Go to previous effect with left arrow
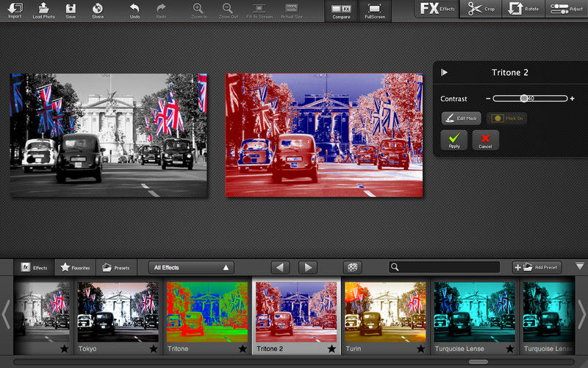The width and height of the screenshot is (588, 368). click(280, 267)
